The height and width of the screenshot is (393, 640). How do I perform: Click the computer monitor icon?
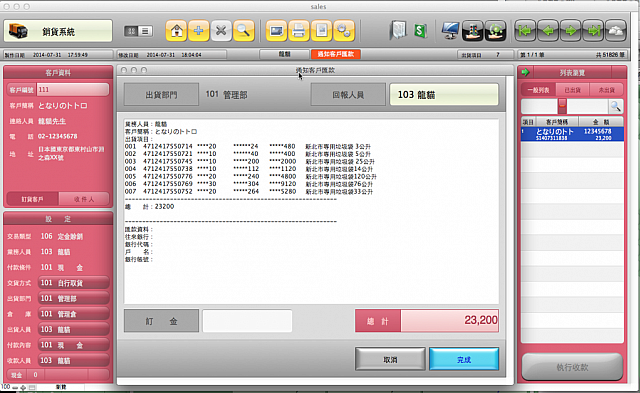[x=450, y=31]
